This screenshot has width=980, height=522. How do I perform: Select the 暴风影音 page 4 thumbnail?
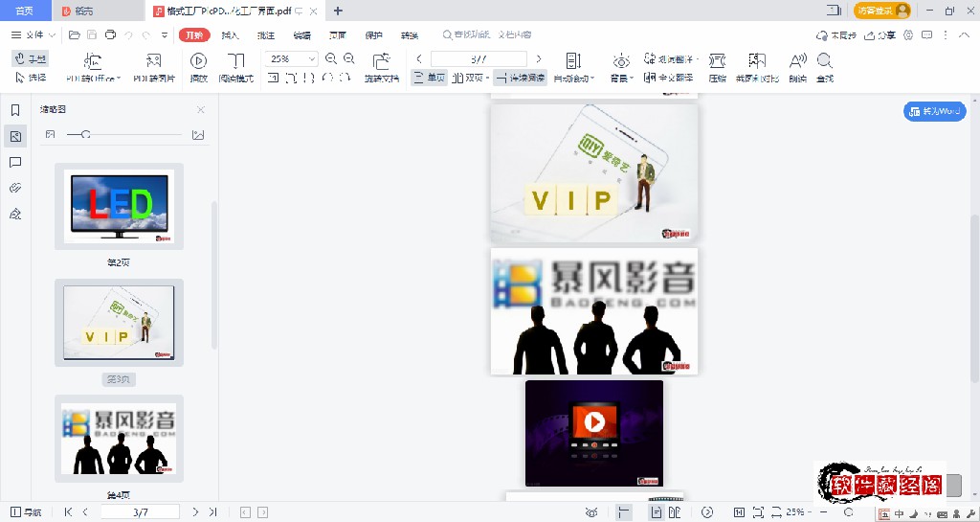(119, 439)
